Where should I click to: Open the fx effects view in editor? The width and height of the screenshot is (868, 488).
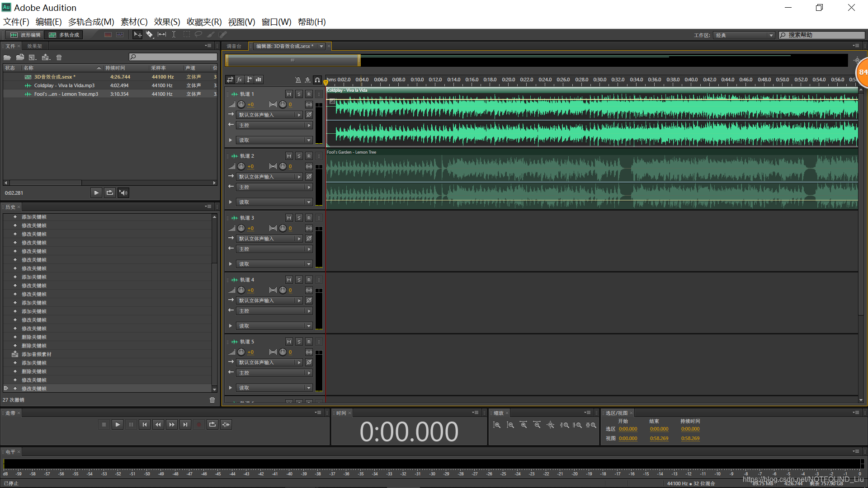(240, 80)
